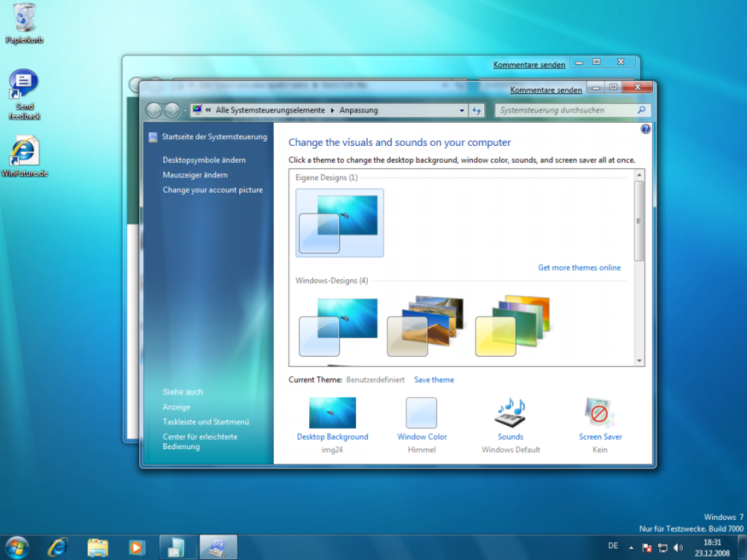This screenshot has width=747, height=560.
Task: Open the address bar history dropdown arrow
Action: pyautogui.click(x=462, y=110)
